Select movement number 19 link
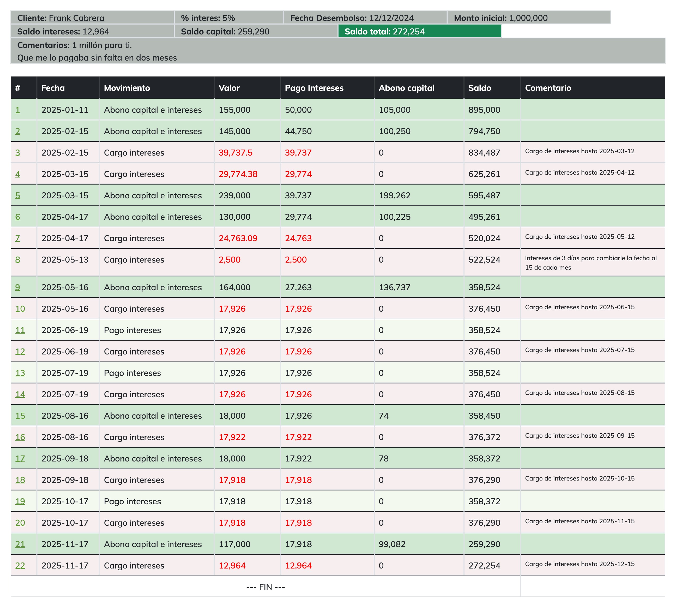 20,502
